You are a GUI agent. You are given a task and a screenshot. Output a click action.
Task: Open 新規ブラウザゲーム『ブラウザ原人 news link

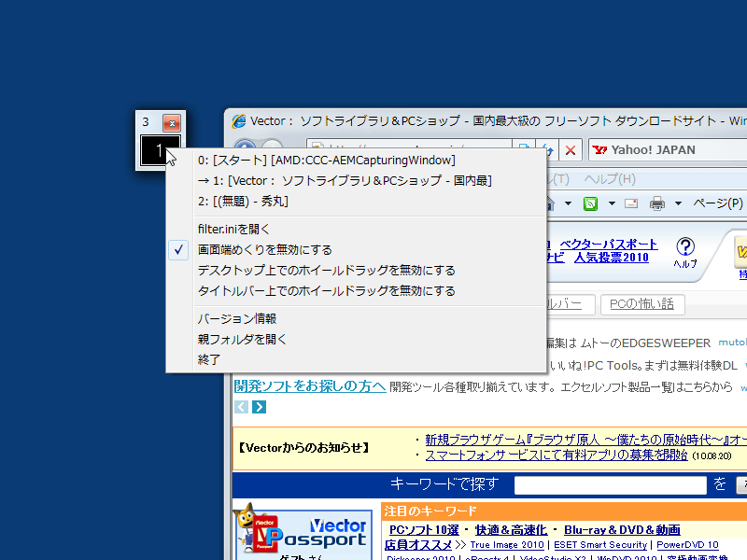point(586,440)
